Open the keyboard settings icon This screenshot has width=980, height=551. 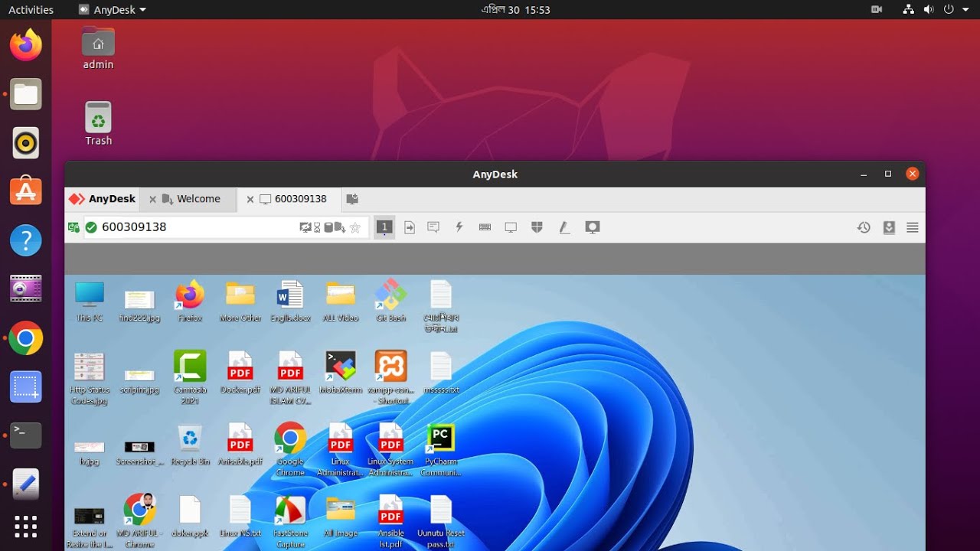coord(485,227)
